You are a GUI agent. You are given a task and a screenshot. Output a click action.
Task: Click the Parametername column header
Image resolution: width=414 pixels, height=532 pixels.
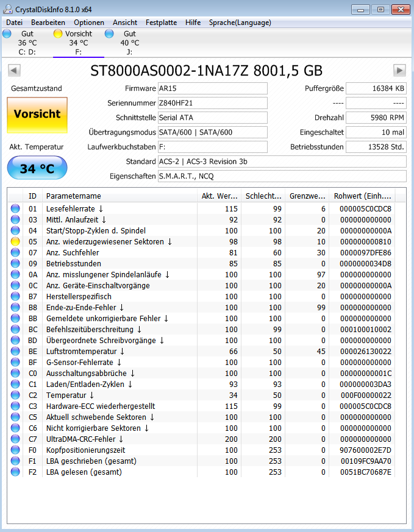tap(120, 196)
